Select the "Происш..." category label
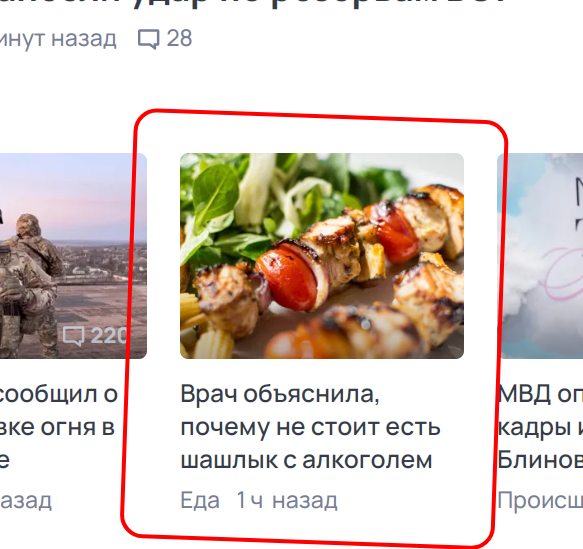This screenshot has width=583, height=549. point(540,500)
